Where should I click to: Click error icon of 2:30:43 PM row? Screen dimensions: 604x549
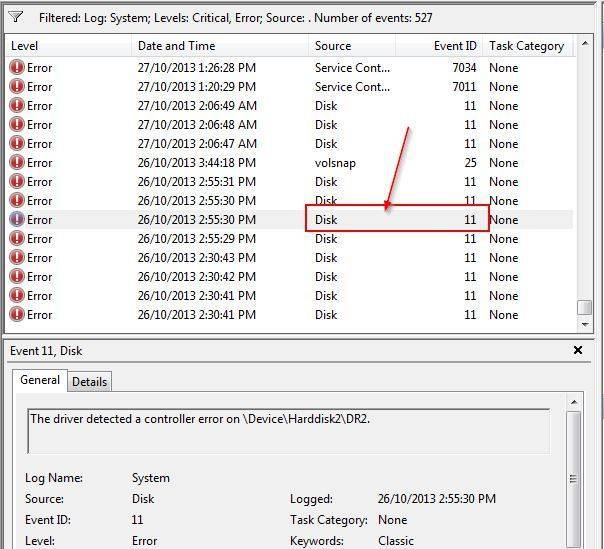(x=17, y=257)
